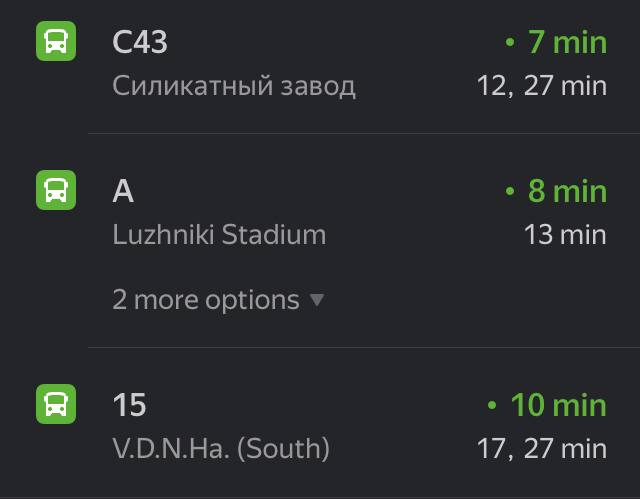
Task: Click the 17, 27 min upcoming arrivals
Action: pyautogui.click(x=542, y=449)
